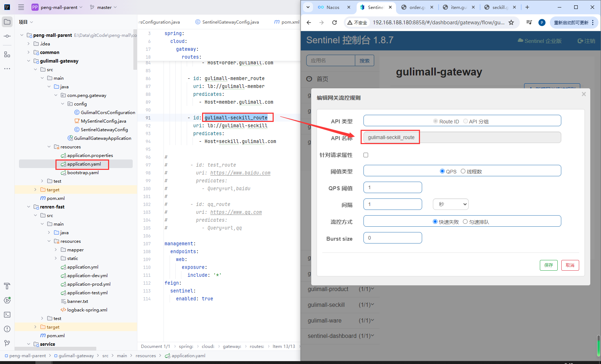Select the 线程数 radio button
Viewport: 601px width, 364px height.
click(463, 171)
